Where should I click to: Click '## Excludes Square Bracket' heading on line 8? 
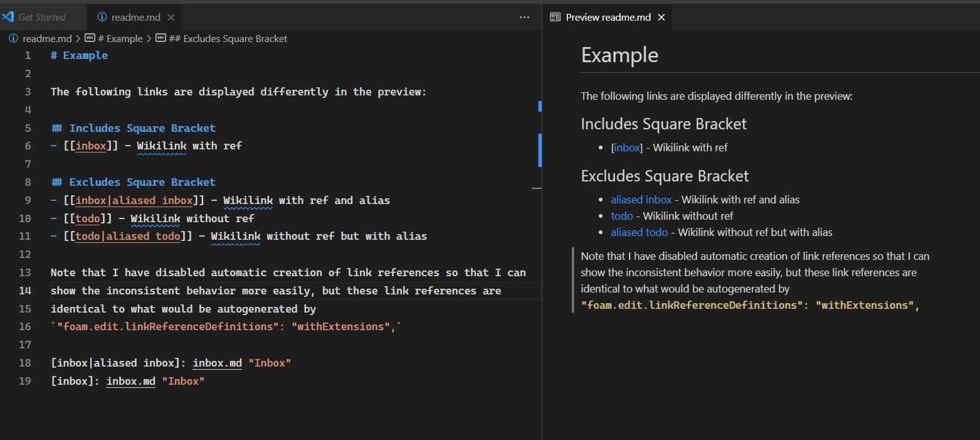click(134, 183)
